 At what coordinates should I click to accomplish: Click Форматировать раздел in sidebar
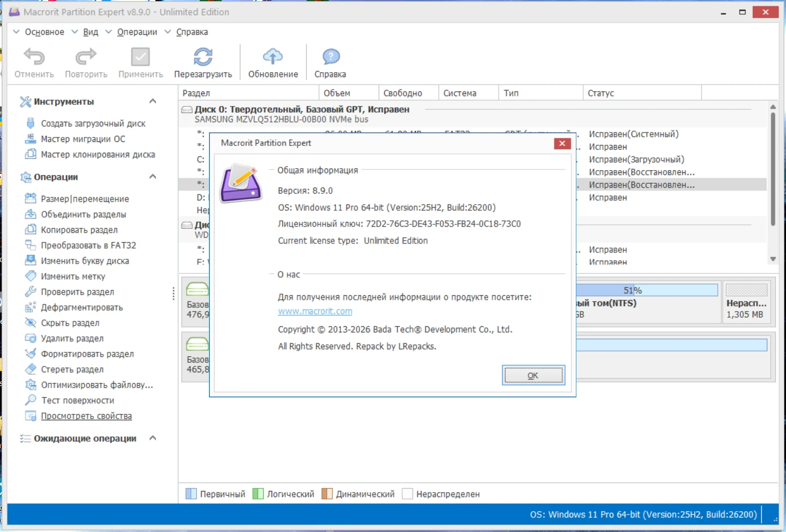87,354
